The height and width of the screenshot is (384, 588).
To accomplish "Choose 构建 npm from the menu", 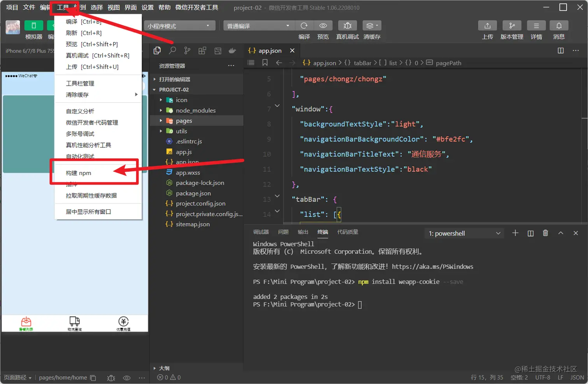I will (98, 173).
